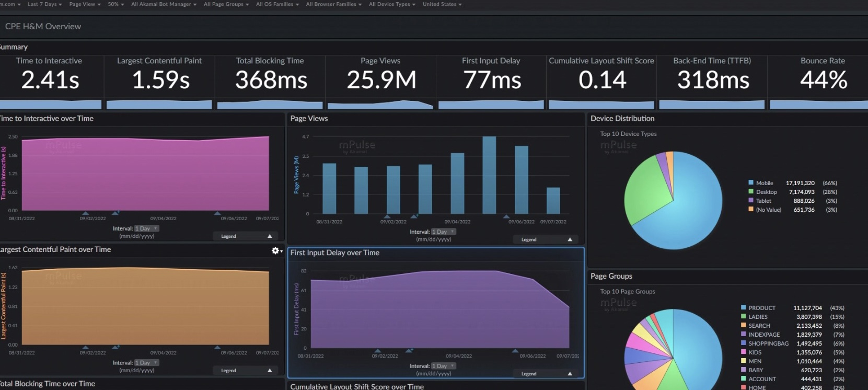Click the tallest bar in Page Views chart
868x390 pixels.
(489, 175)
